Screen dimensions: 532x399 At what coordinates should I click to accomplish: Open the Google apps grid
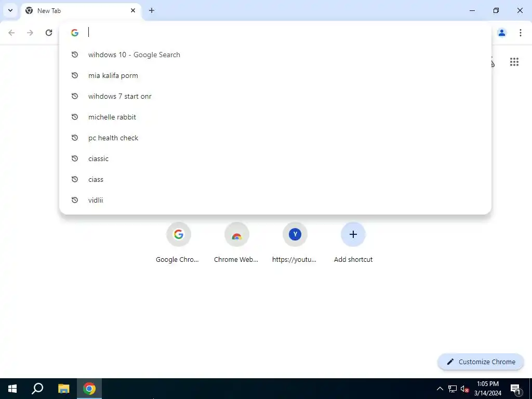514,62
